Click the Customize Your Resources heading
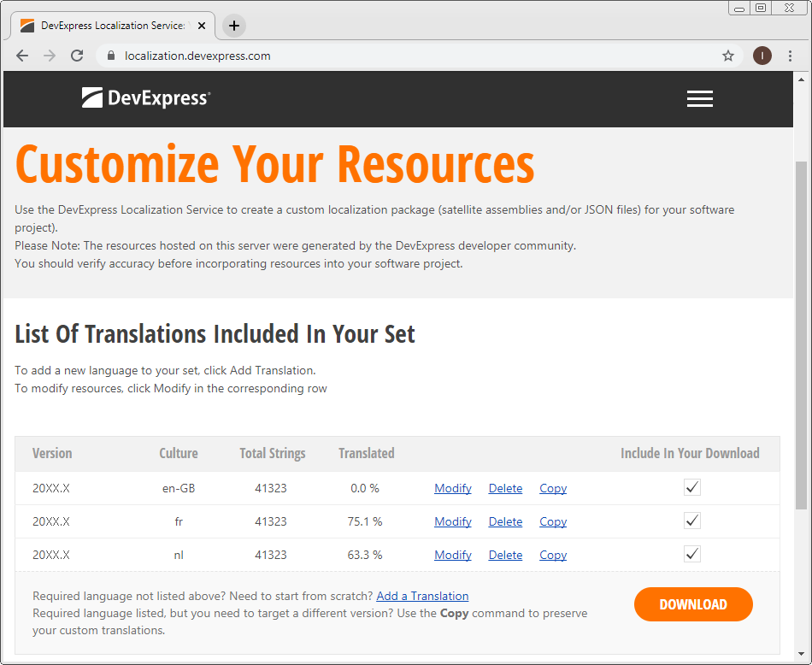The image size is (812, 665). [x=274, y=163]
